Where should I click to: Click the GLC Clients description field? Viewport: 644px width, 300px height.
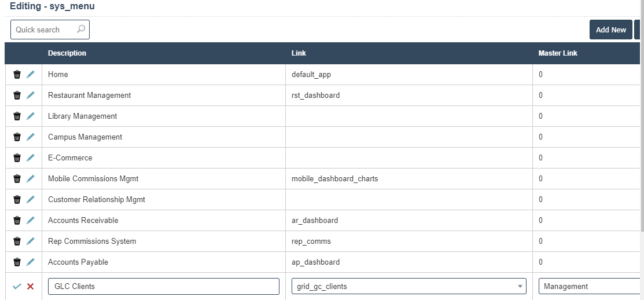(163, 286)
